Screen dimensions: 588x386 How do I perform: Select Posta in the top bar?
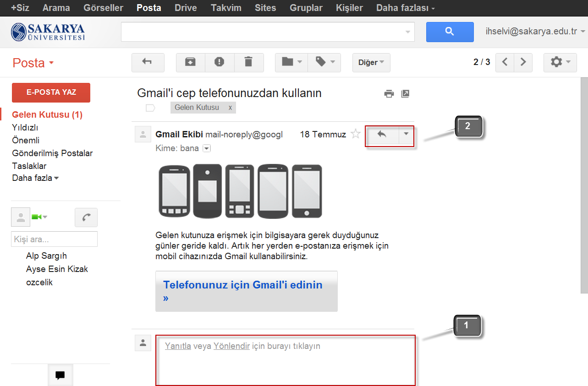tap(149, 8)
